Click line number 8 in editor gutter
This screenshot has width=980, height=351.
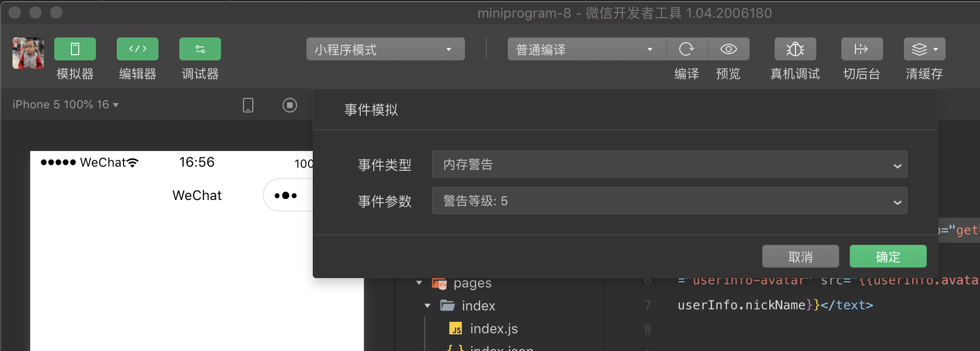(647, 330)
